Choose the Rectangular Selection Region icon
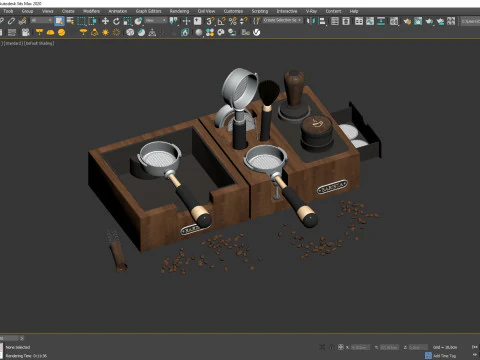This screenshot has height=360, width=480. pyautogui.click(x=81, y=21)
